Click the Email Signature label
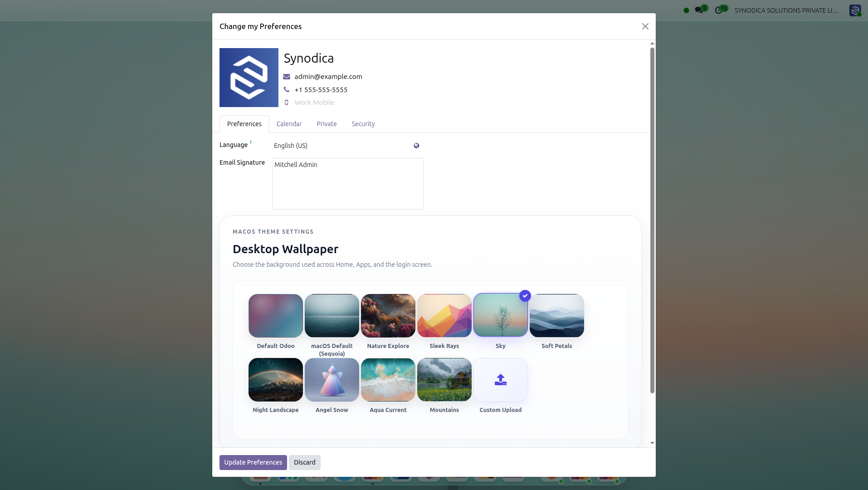 pyautogui.click(x=242, y=162)
